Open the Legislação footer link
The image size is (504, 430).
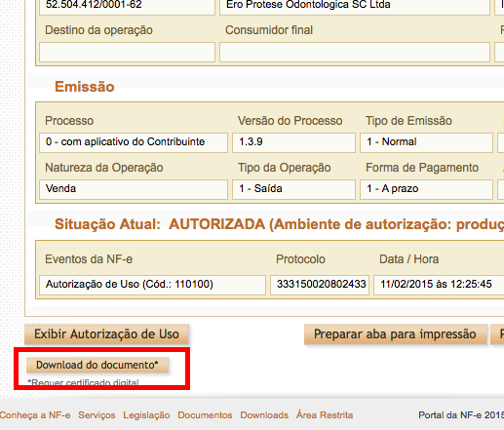(x=146, y=415)
